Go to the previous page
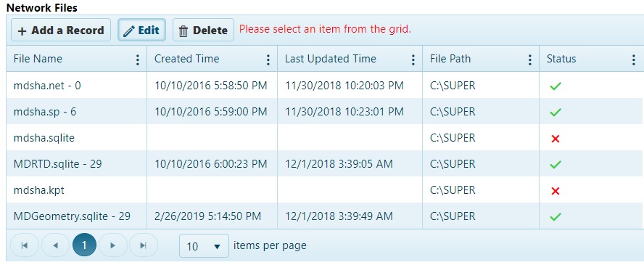Viewport: 644px width, 265px height. [x=55, y=245]
